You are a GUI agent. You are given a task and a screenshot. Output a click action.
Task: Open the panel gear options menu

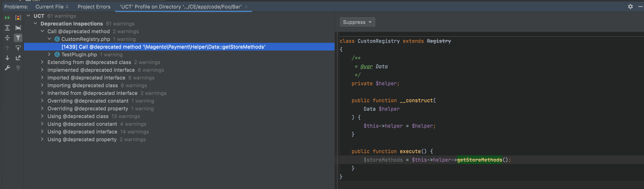coord(630,7)
